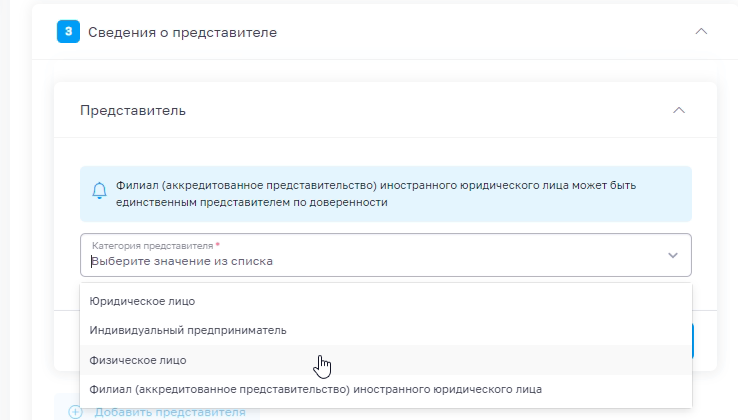The width and height of the screenshot is (738, 420).
Task: Click the blue info notice about Филиал
Action: [385, 194]
